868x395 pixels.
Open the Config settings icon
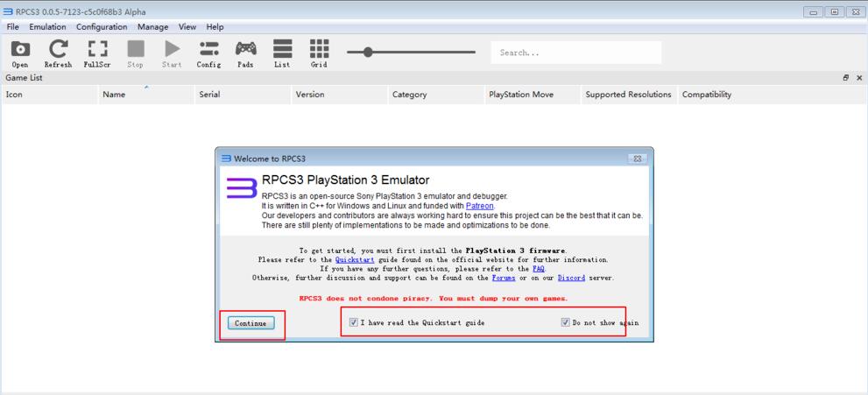click(x=208, y=53)
